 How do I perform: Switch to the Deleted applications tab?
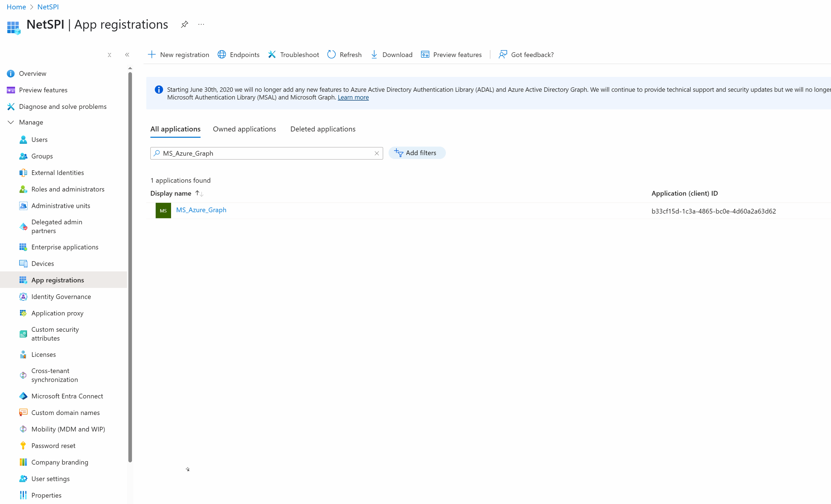click(323, 129)
